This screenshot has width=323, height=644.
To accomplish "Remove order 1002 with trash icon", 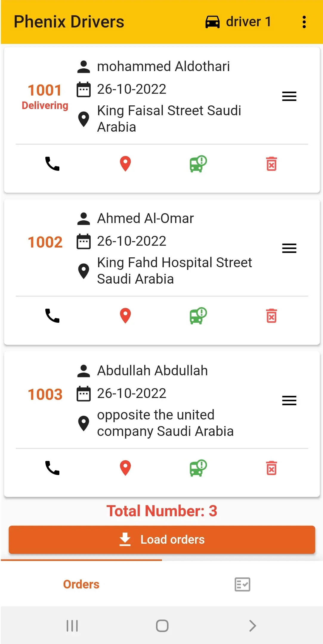I will pyautogui.click(x=271, y=316).
